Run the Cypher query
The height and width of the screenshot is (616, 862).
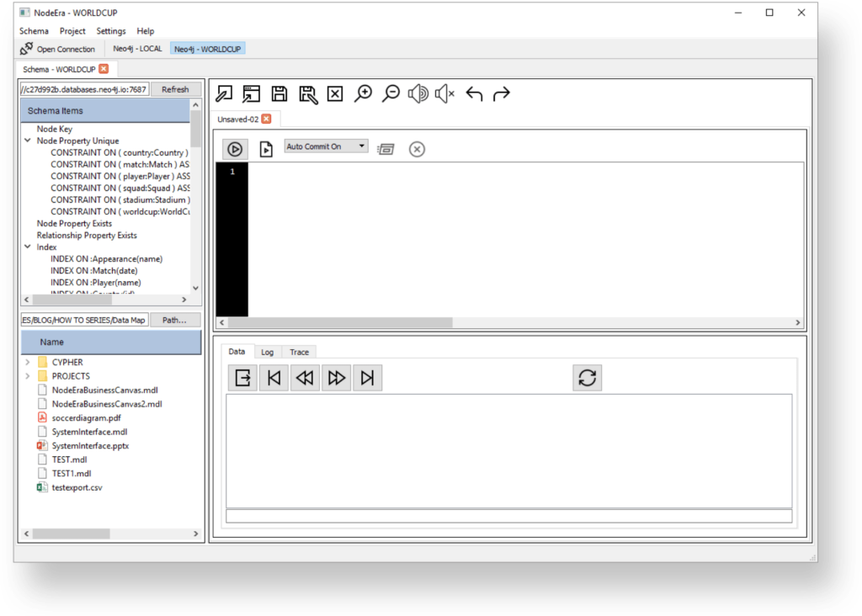tap(235, 149)
